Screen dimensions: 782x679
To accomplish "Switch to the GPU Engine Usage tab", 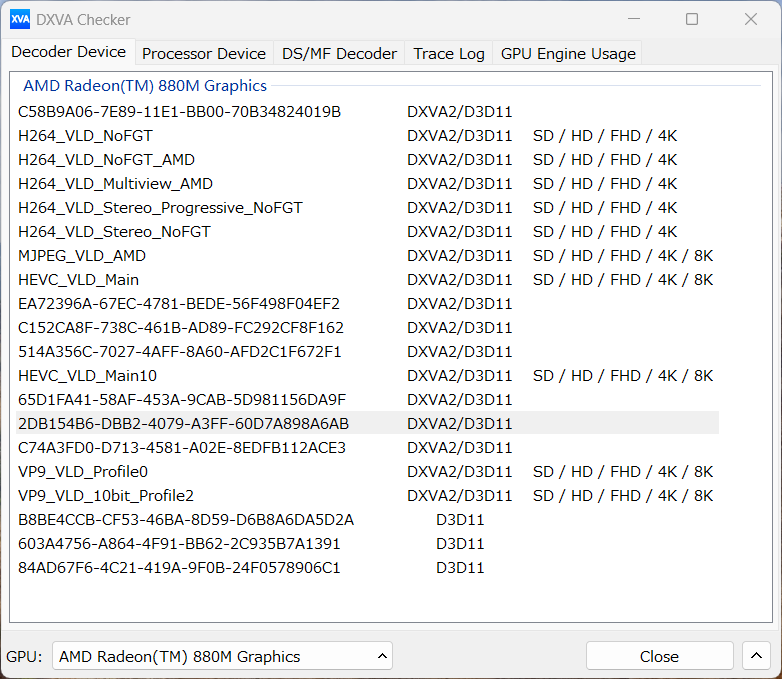I will [568, 53].
